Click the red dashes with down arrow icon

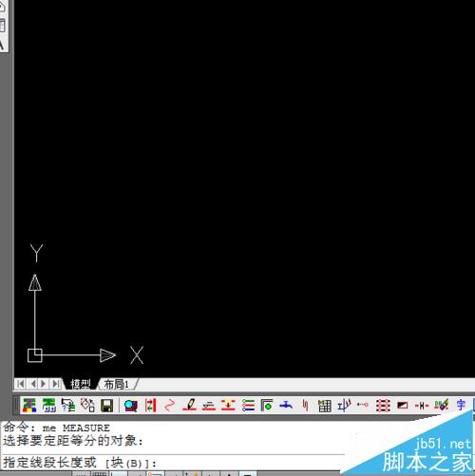tap(228, 405)
